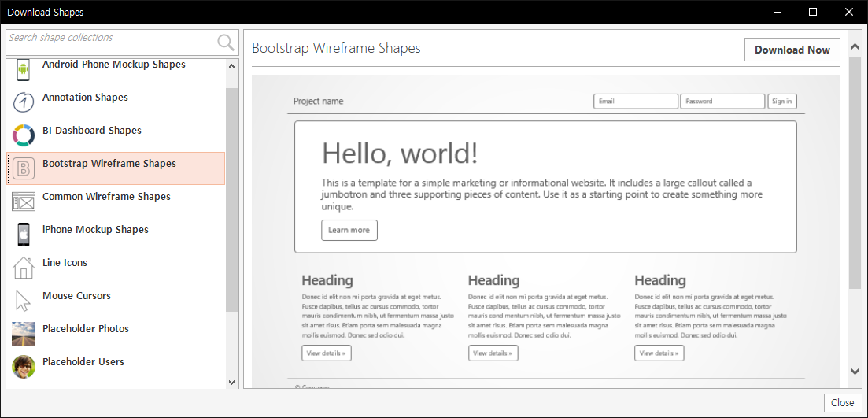Maximize the Download Shapes window
868x418 pixels.
point(813,12)
